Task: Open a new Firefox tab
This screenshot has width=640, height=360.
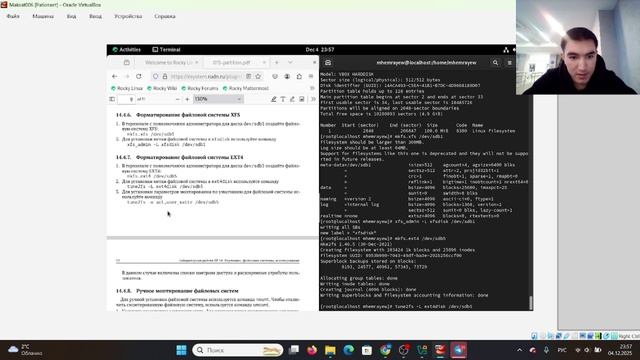Action: point(277,62)
